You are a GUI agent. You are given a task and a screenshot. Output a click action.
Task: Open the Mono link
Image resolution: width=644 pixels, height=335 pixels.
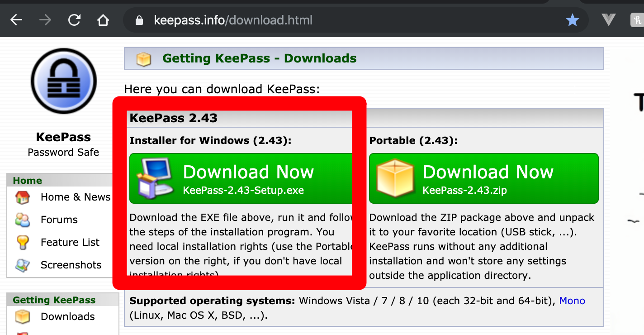pyautogui.click(x=572, y=301)
